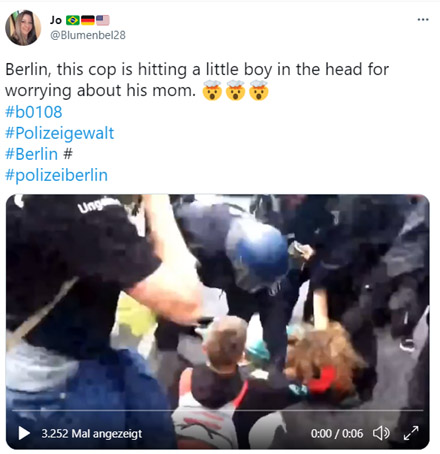This screenshot has width=440, height=454.
Task: Click the Brazil flag emoji
Action: (x=73, y=20)
